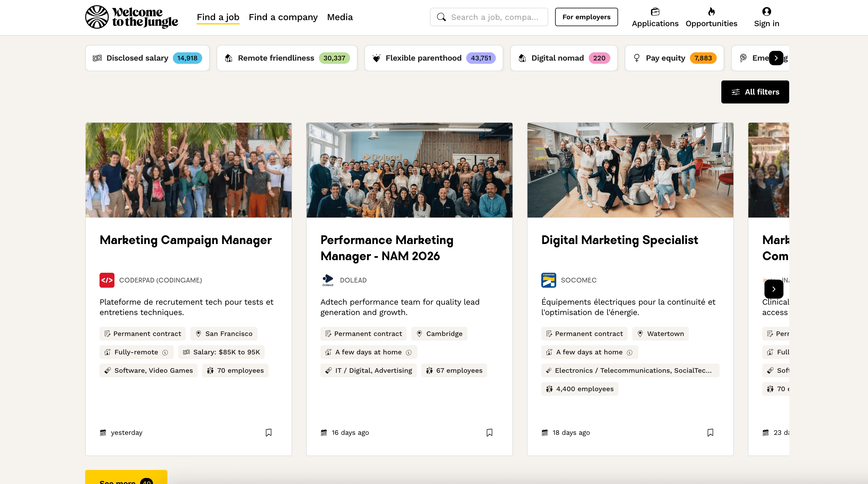The image size is (868, 484).
Task: Save the Performance Marketing Manager job bookmark
Action: click(489, 432)
